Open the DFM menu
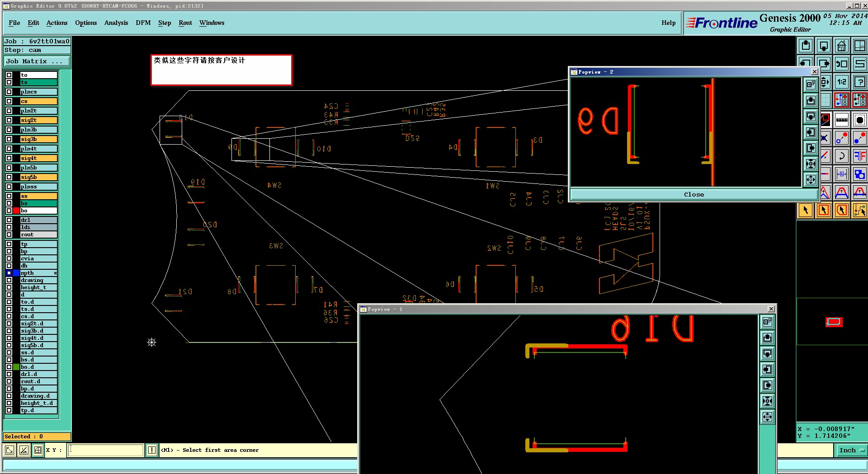This screenshot has height=474, width=868. pos(143,23)
